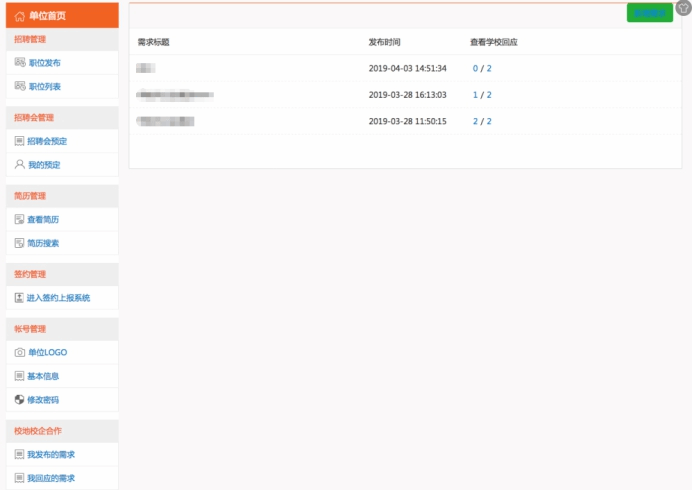Select 查看简历 in sidebar
Screen dimensions: 692x490
(x=62, y=219)
